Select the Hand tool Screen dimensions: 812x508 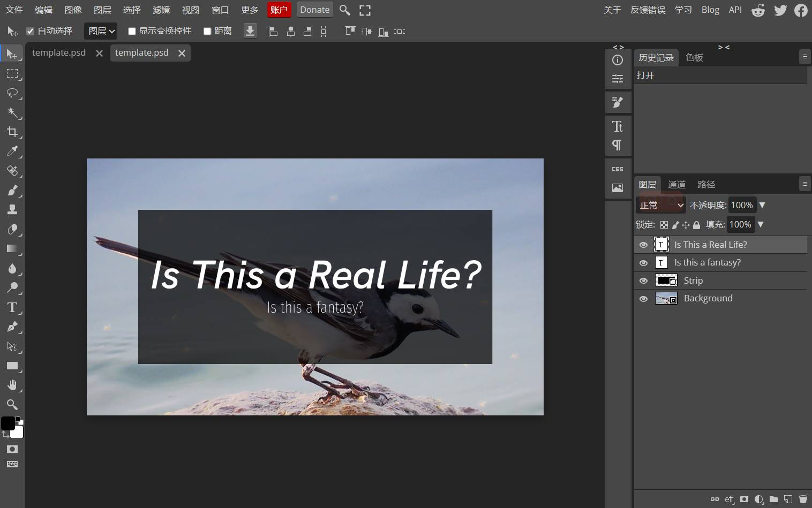12,385
